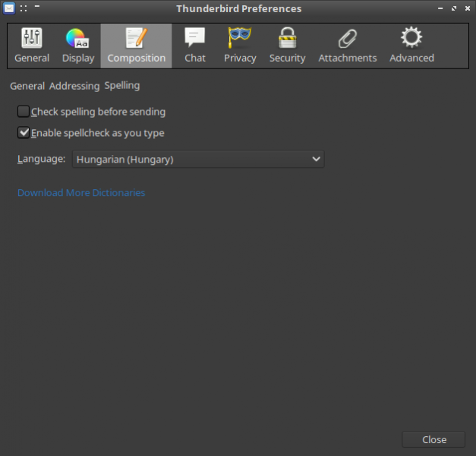Maximize the Preferences window

tap(454, 8)
